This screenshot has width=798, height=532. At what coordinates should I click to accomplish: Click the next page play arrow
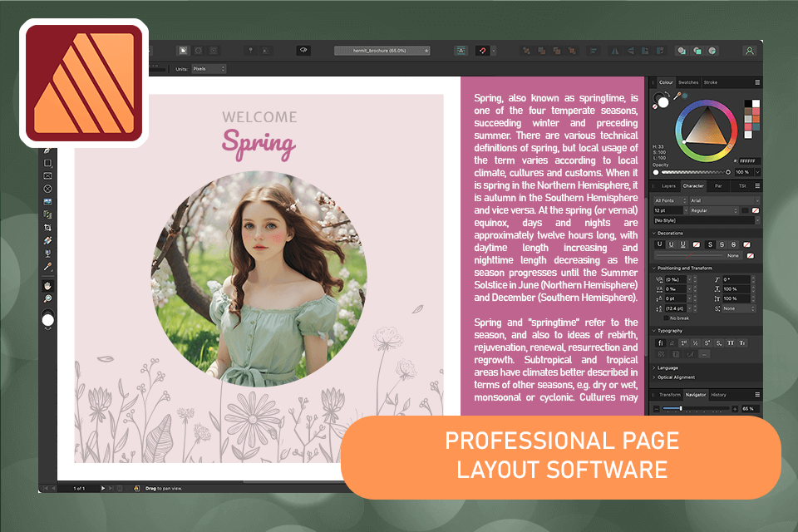103,488
